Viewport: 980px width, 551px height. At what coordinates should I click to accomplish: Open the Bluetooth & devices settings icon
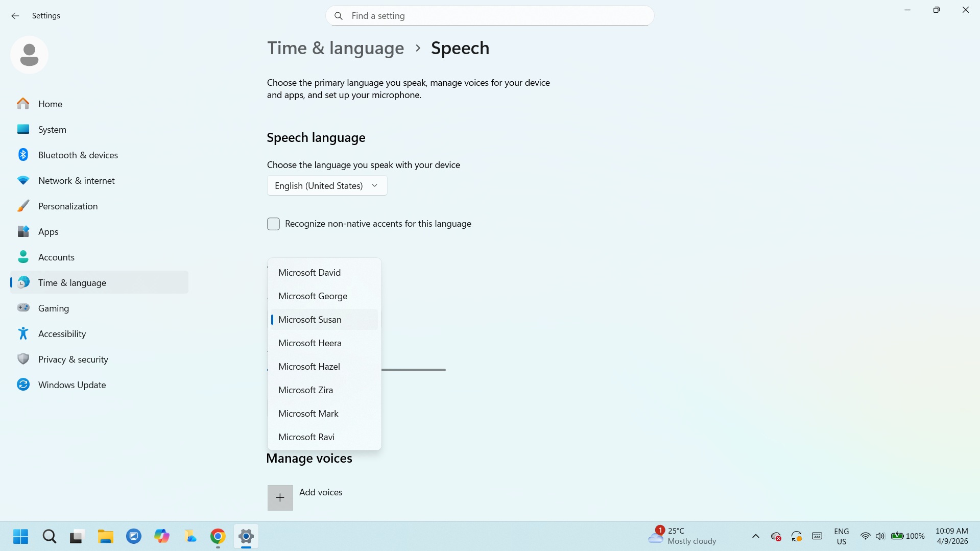point(23,155)
